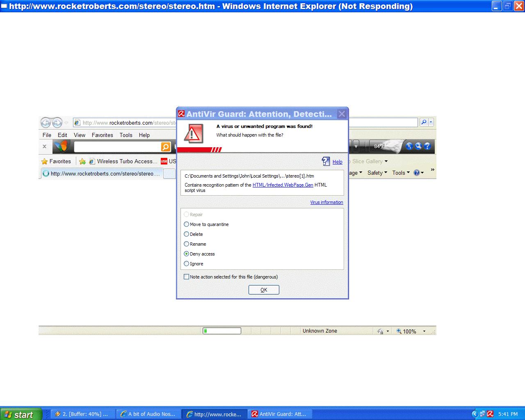Click the AntiVir Help book icon

(x=326, y=161)
